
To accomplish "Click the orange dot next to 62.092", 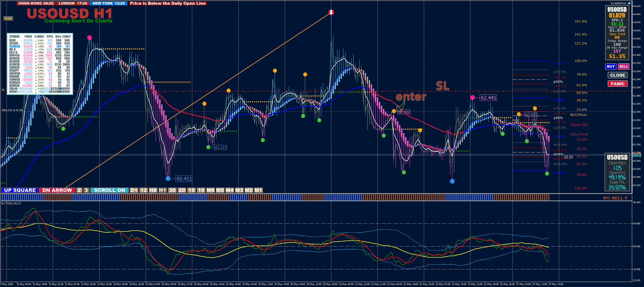I will 394,111.
